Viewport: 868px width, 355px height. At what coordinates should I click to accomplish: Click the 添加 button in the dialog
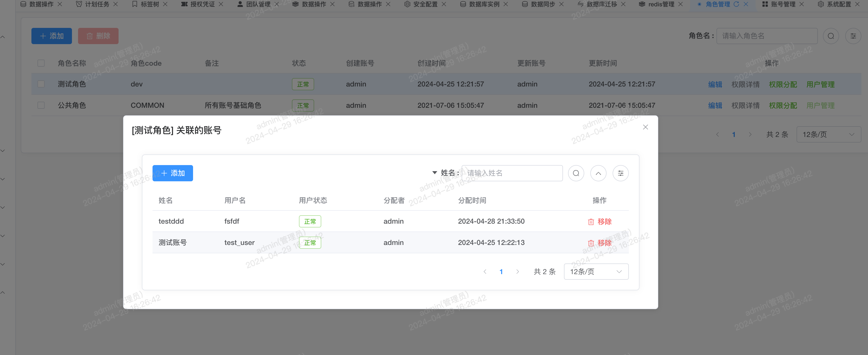pos(173,173)
